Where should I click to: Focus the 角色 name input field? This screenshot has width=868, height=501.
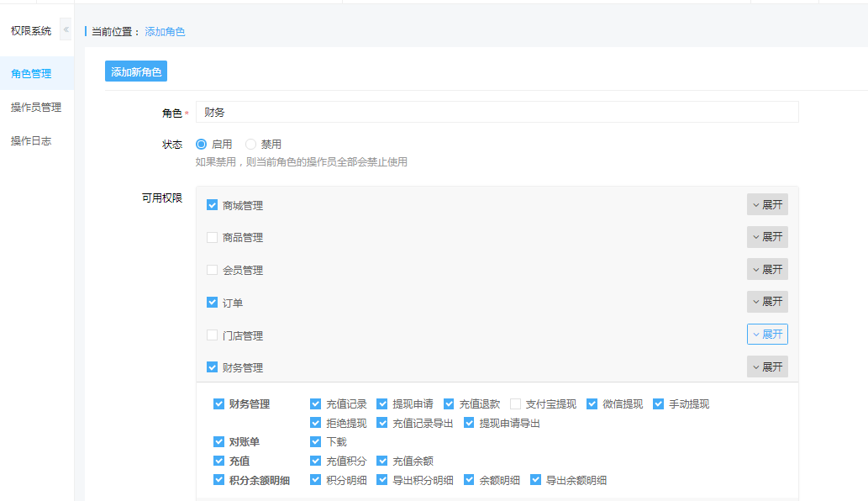(x=497, y=112)
